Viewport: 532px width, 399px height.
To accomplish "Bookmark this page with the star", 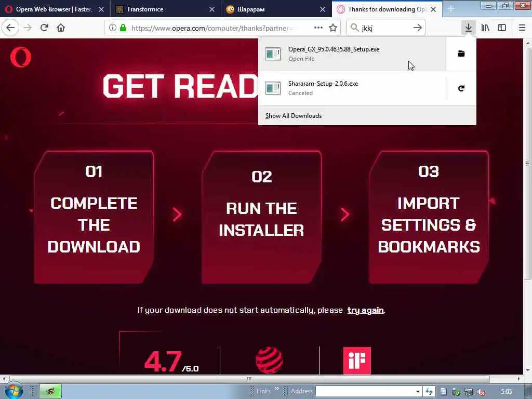I will [x=333, y=28].
